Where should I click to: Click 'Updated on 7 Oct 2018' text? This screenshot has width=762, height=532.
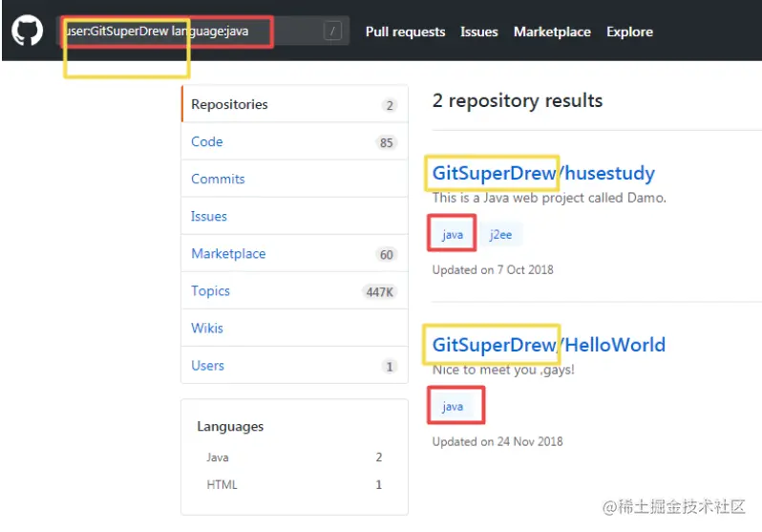click(x=493, y=270)
